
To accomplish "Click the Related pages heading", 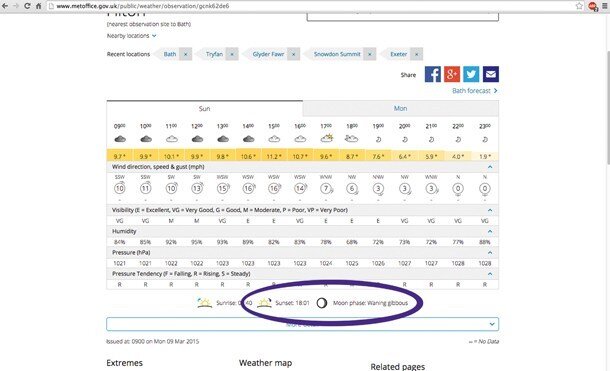I will coord(398,366).
